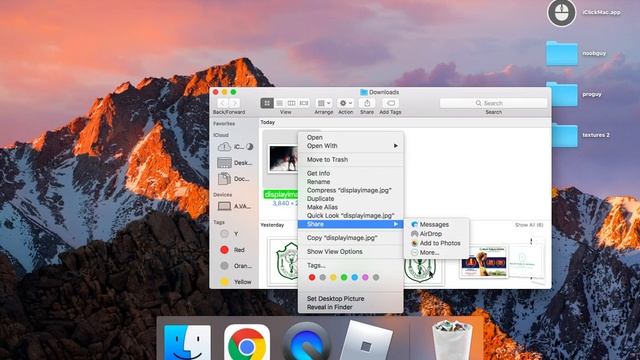Image resolution: width=640 pixels, height=360 pixels.
Task: Choose Duplicate in context menu
Action: tap(351, 199)
